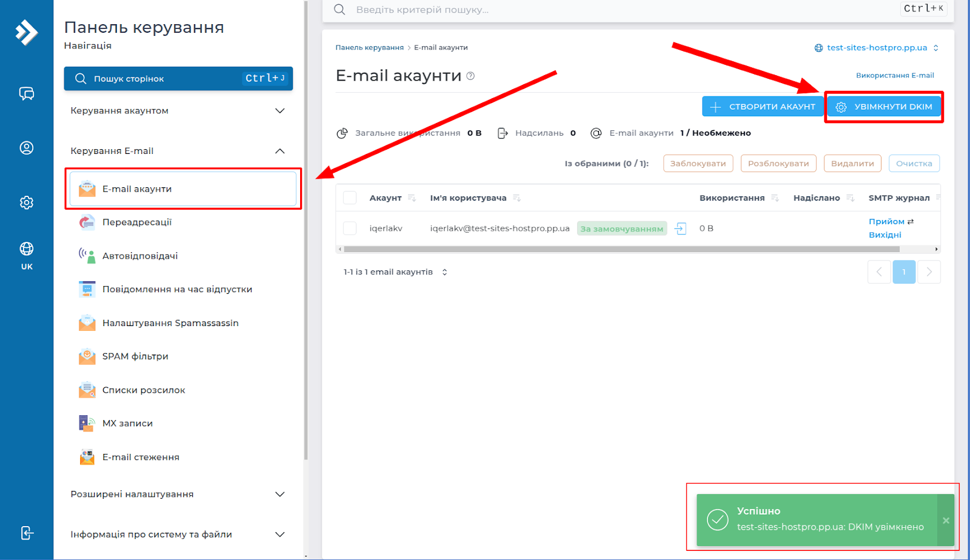Screen dimensions: 970x560
Task: Open the settings gear icon in sidebar
Action: click(27, 202)
